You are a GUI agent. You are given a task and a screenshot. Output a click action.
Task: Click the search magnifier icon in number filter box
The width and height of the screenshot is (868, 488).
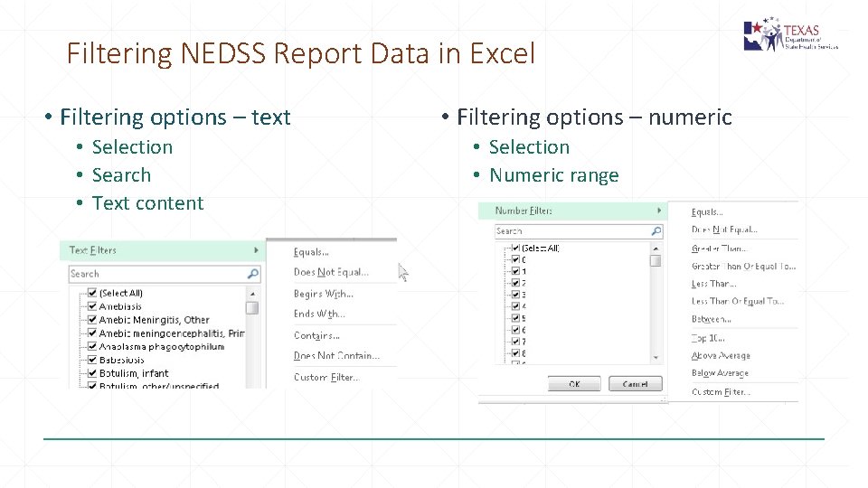coord(656,231)
